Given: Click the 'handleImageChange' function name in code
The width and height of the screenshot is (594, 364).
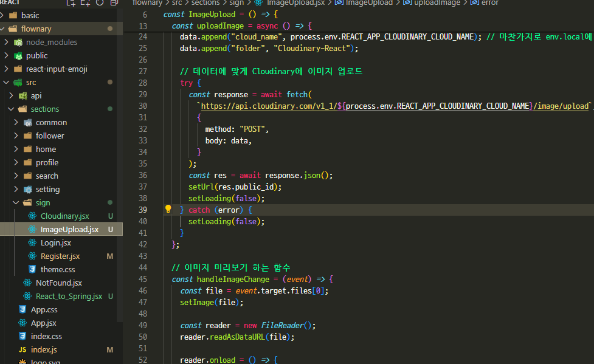Looking at the screenshot, I should (x=233, y=279).
